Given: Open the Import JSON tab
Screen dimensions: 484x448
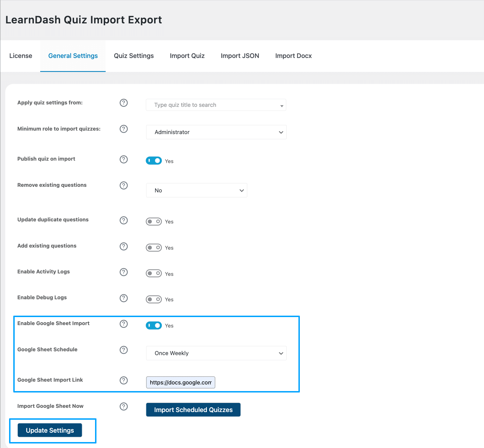Looking at the screenshot, I should [240, 56].
